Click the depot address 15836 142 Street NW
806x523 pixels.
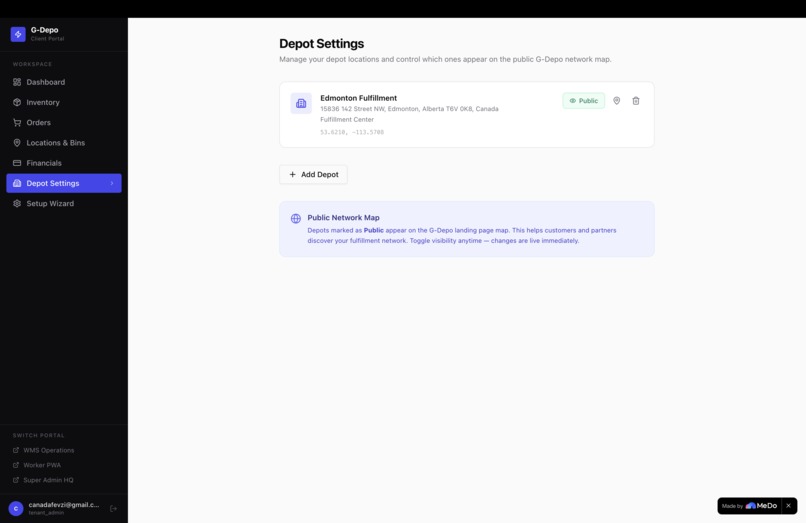click(x=409, y=109)
